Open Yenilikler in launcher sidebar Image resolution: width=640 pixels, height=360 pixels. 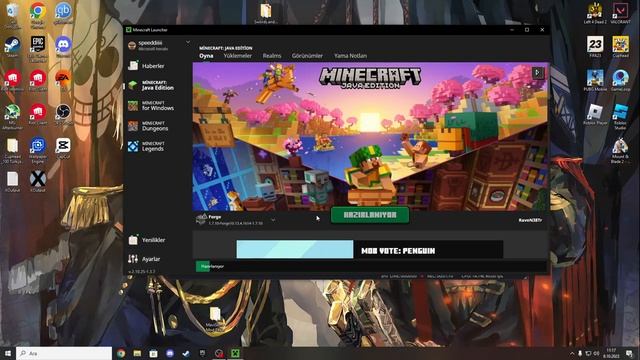coord(147,240)
